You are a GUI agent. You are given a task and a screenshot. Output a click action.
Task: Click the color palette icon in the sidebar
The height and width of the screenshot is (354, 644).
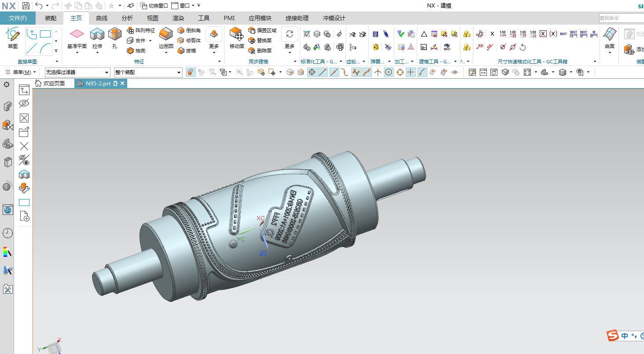pyautogui.click(x=7, y=252)
